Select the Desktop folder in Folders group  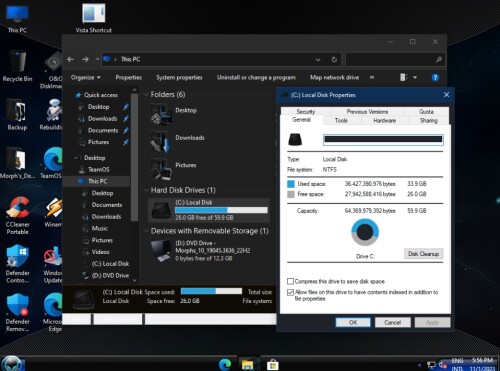click(174, 114)
